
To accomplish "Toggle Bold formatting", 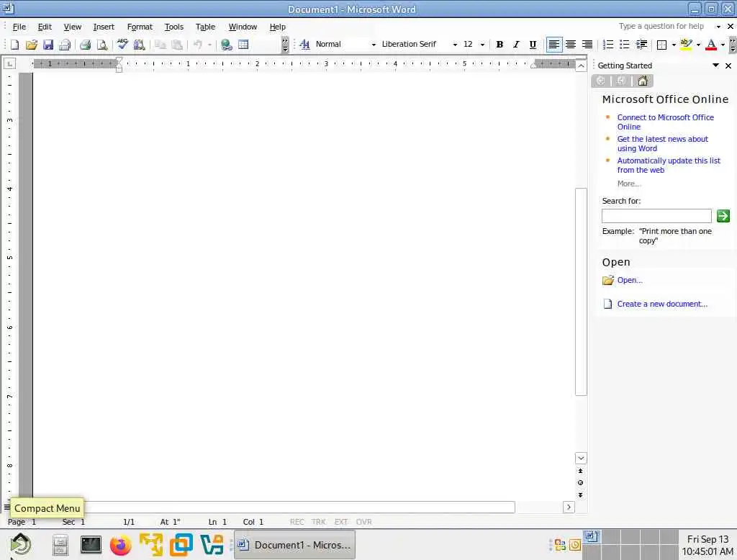I will coord(499,44).
